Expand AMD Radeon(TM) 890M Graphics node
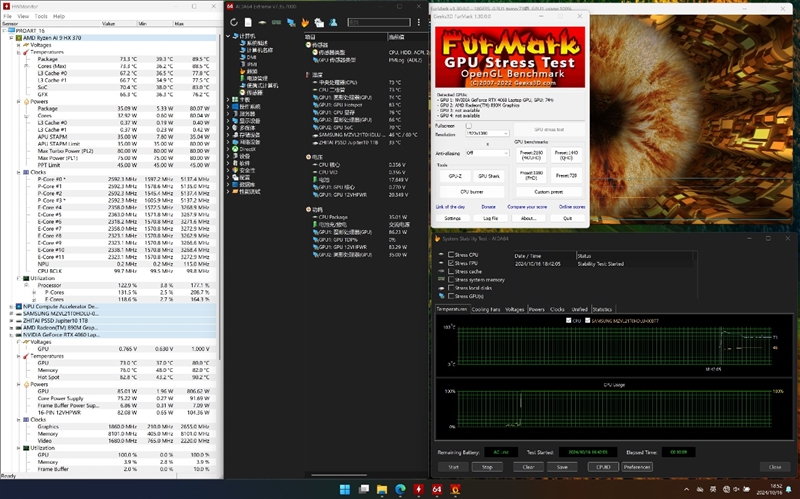Viewport: 800px width, 499px height. pyautogui.click(x=11, y=328)
